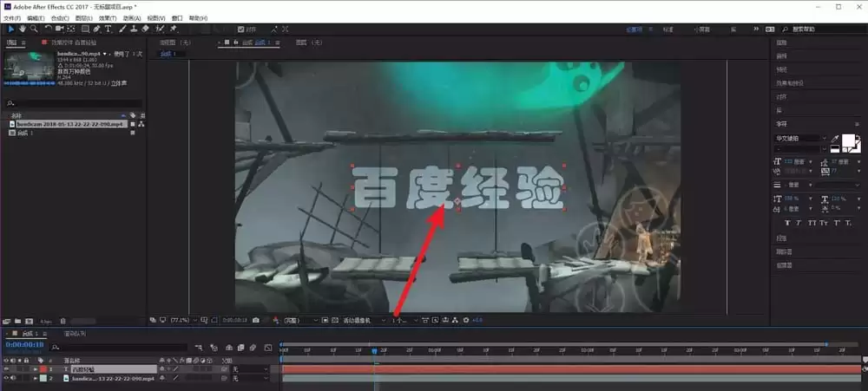Open the 效果(T) Effects menu
The image size is (868, 391).
point(108,18)
